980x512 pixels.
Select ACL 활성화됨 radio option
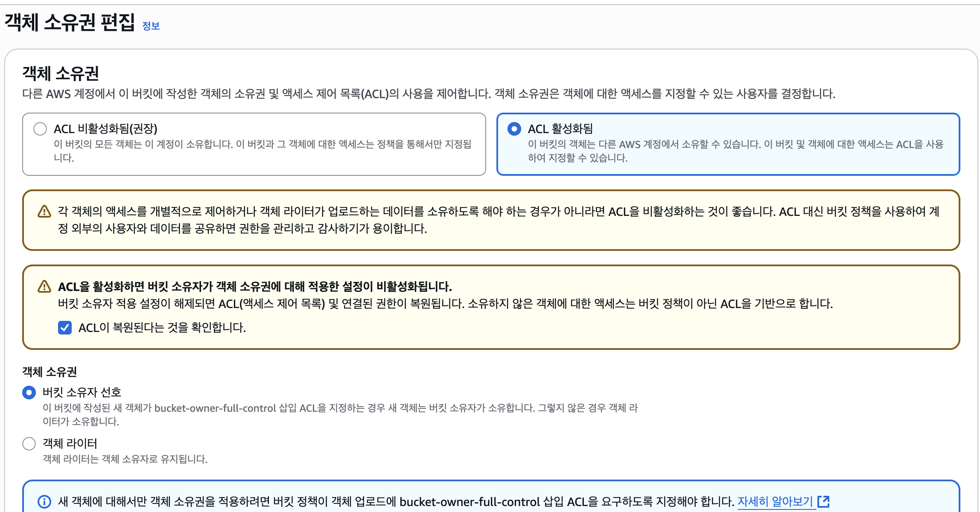514,128
